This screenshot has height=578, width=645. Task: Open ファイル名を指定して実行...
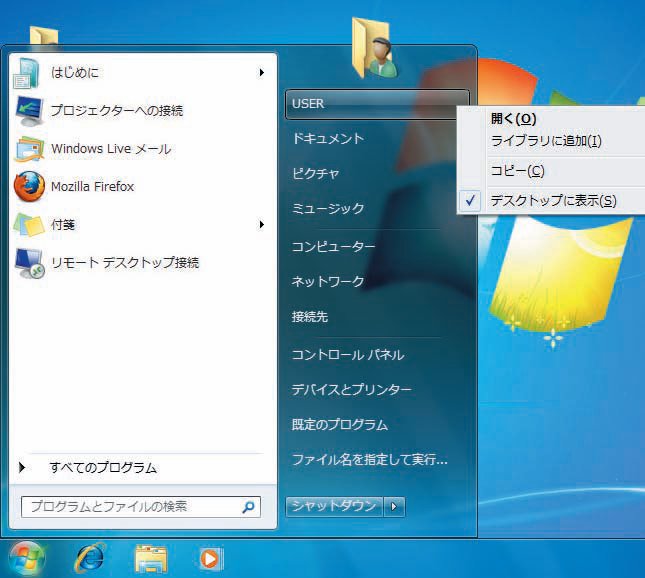click(x=369, y=459)
